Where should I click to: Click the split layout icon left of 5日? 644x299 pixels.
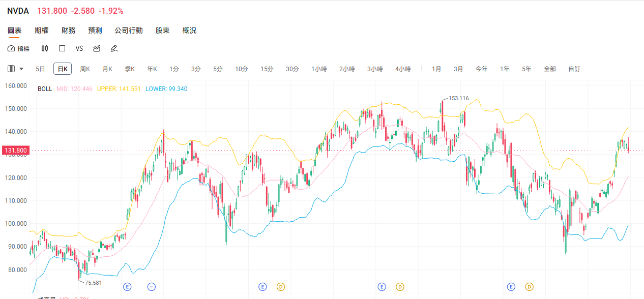pyautogui.click(x=11, y=69)
